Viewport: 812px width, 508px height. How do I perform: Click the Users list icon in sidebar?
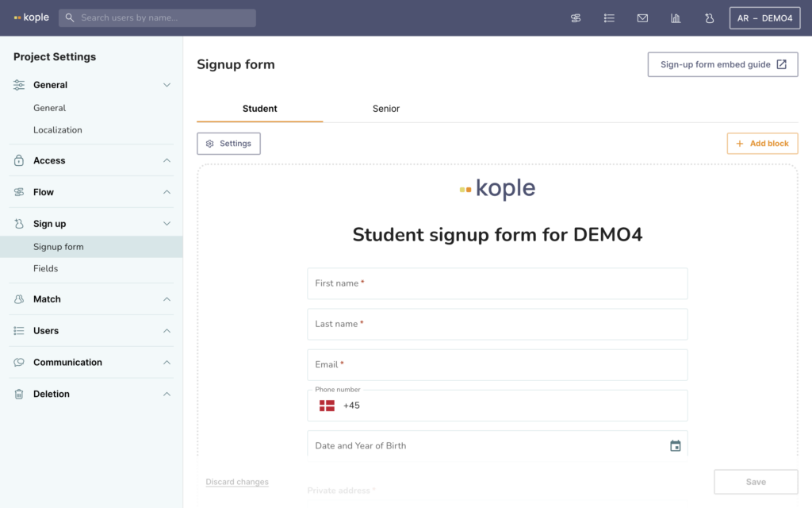(19, 331)
